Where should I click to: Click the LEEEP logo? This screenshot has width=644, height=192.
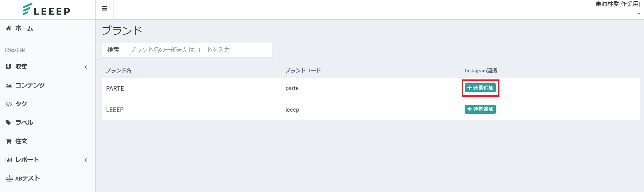click(47, 9)
